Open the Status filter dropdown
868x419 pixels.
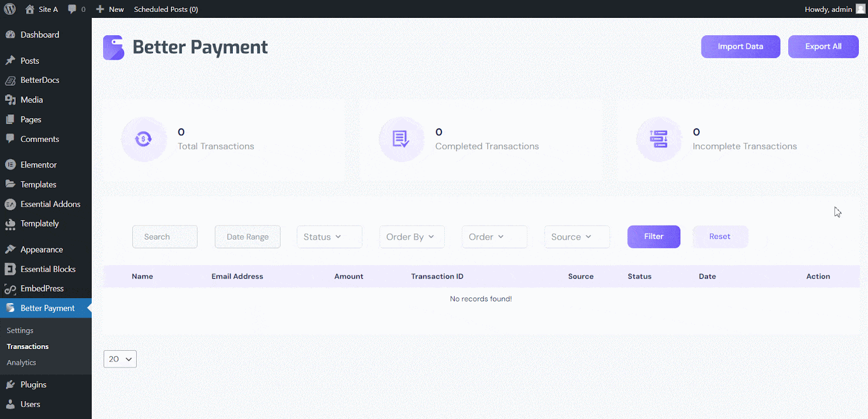(329, 237)
